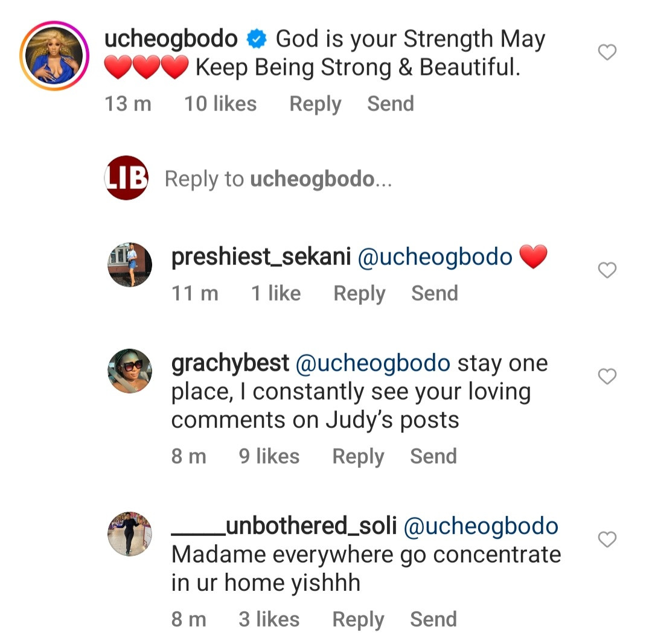Tap the heart next to preshiest_sekani's reply

[x=607, y=270]
